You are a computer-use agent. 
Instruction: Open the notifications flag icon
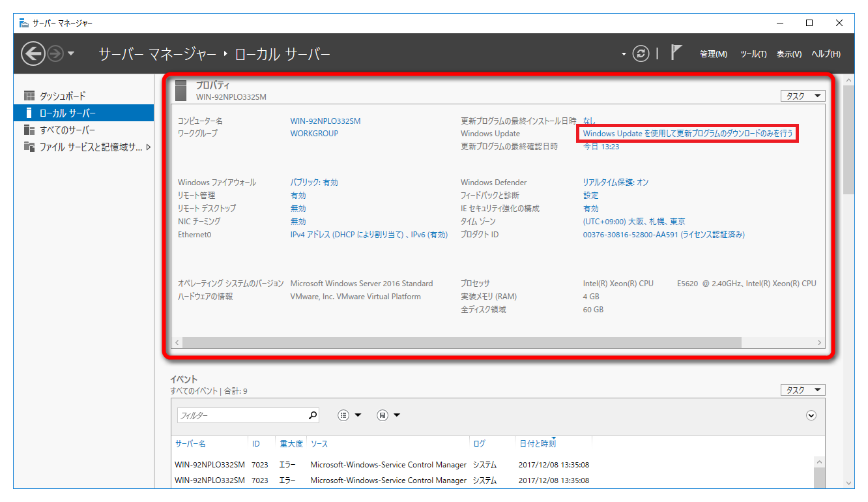(676, 53)
